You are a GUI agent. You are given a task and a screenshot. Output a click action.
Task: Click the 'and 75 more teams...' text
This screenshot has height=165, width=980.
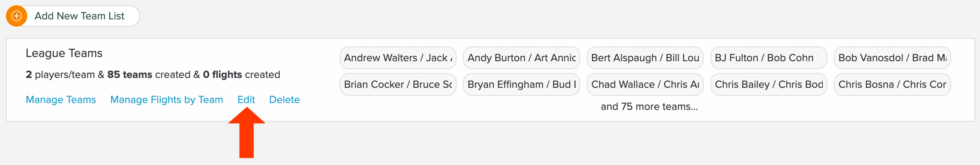649,106
